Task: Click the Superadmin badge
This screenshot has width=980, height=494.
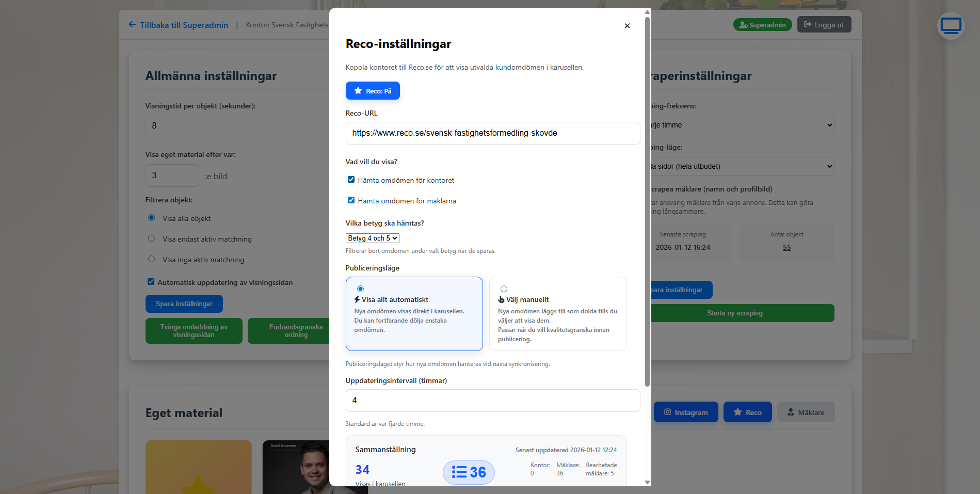Action: point(762,25)
